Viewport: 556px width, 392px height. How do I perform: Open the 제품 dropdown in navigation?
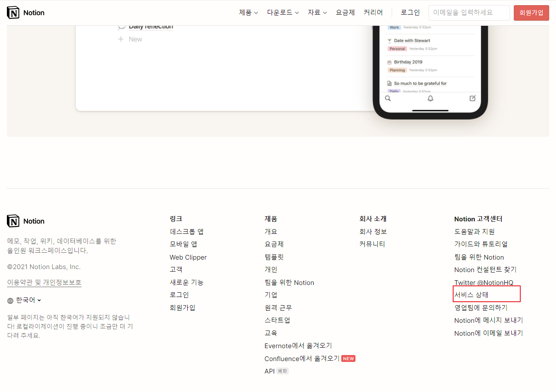point(248,12)
